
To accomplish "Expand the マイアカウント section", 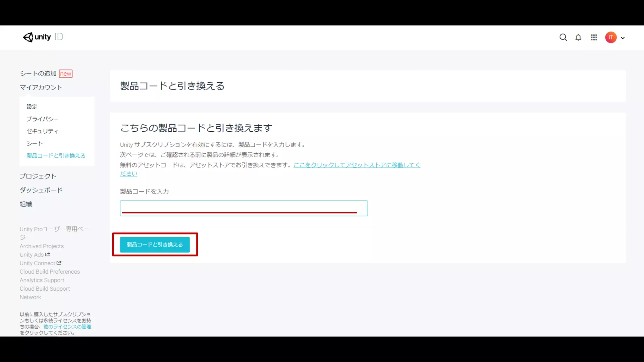I will click(41, 87).
